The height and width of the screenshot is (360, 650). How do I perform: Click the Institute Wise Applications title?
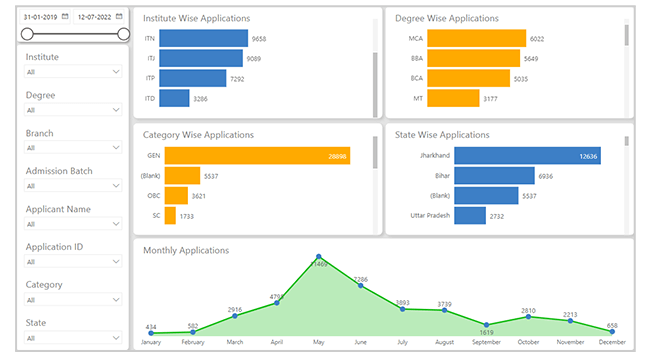[x=196, y=18]
